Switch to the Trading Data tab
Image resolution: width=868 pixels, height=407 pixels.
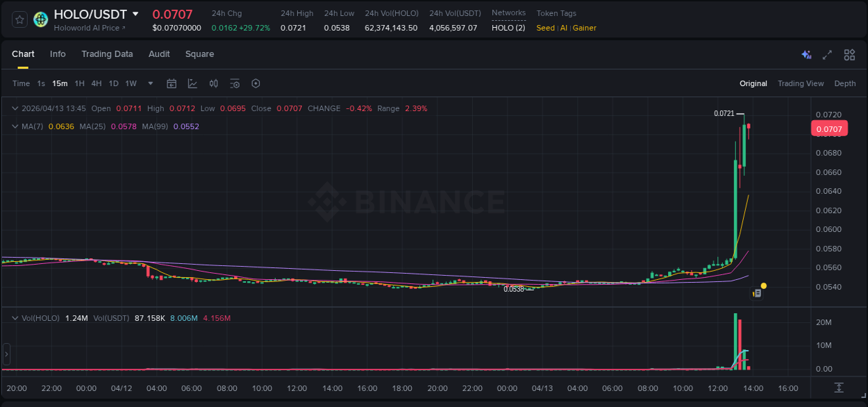[x=107, y=54]
